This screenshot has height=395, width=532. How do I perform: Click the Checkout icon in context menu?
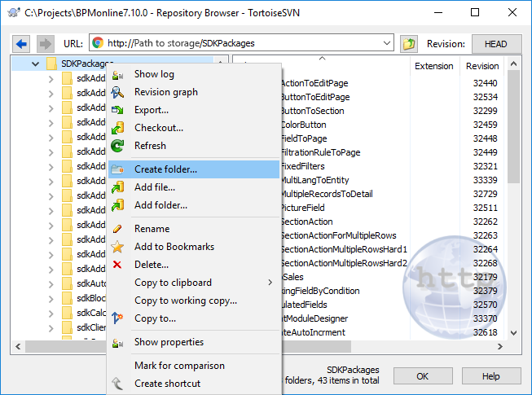[x=119, y=129]
